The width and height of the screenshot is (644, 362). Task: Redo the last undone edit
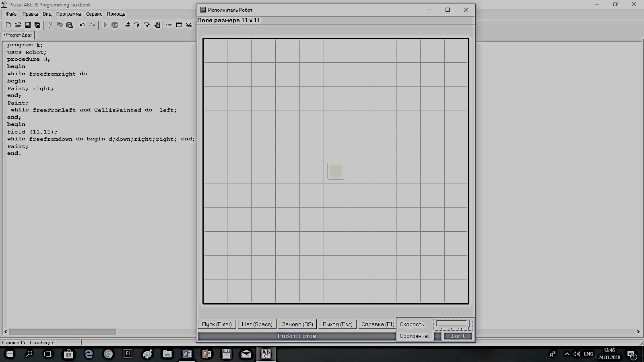92,25
